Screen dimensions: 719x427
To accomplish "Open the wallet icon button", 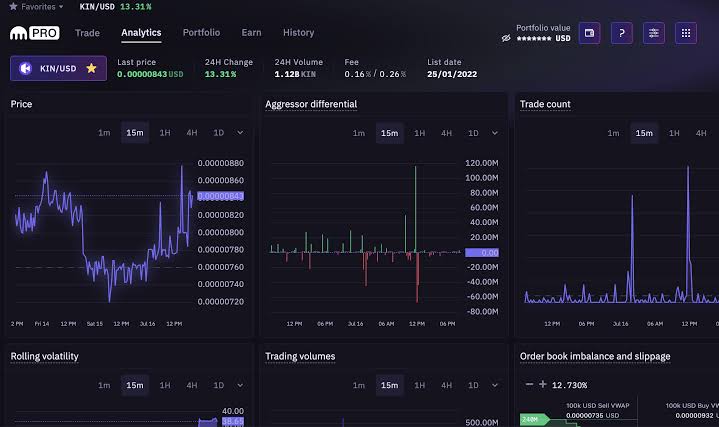I will click(x=589, y=33).
